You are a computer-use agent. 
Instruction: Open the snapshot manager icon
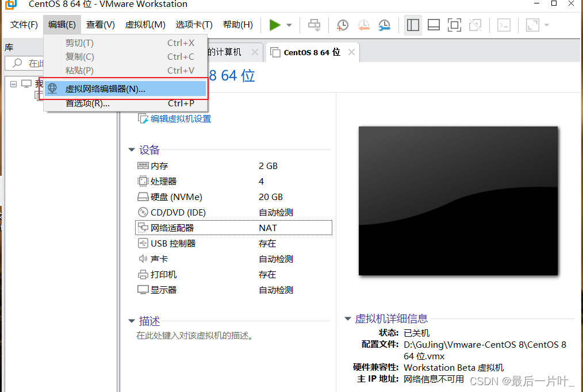(x=385, y=25)
